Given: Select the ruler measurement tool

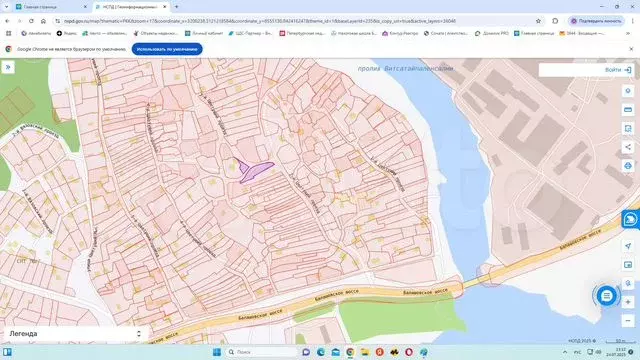Looking at the screenshot, I should 628,109.
